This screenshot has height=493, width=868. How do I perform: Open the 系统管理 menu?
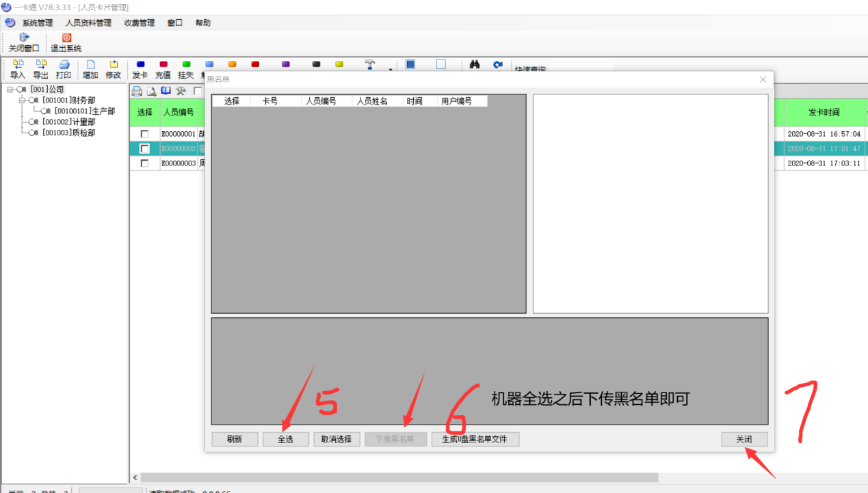pos(37,23)
